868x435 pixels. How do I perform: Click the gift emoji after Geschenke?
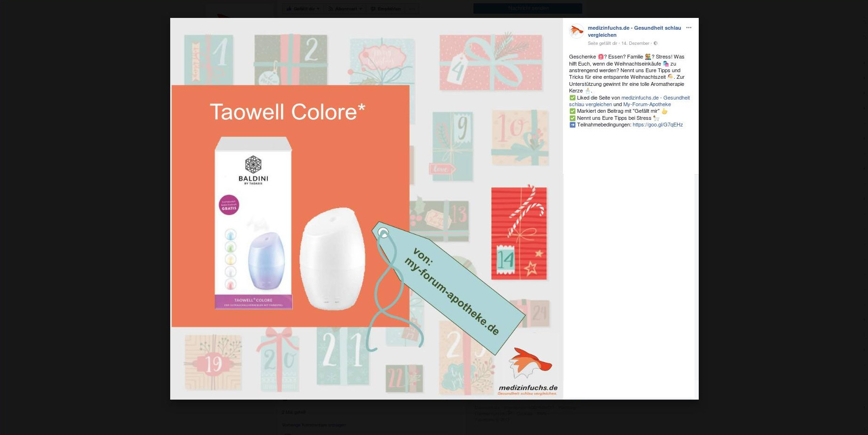[x=601, y=57]
